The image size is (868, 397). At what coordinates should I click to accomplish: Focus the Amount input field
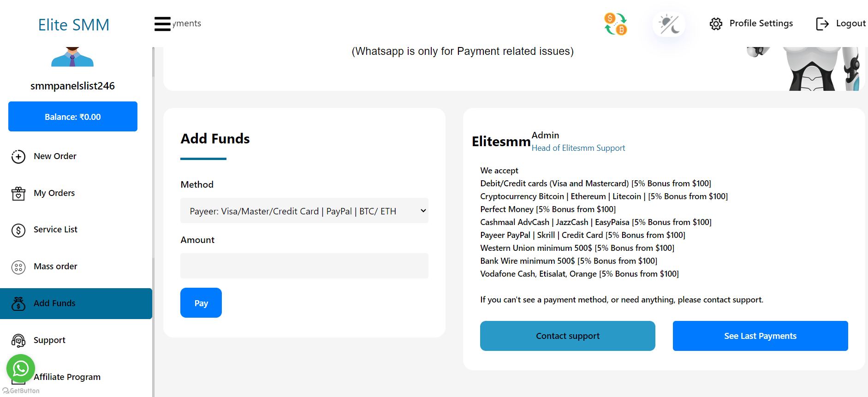click(x=304, y=266)
